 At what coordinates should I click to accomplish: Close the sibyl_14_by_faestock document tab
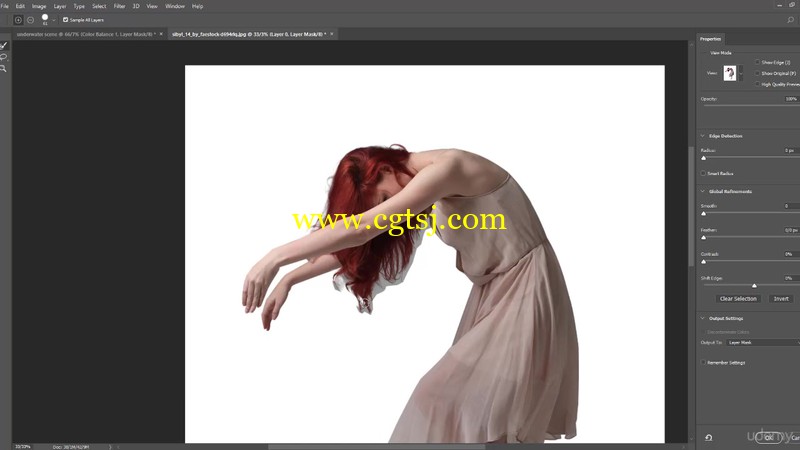[332, 34]
